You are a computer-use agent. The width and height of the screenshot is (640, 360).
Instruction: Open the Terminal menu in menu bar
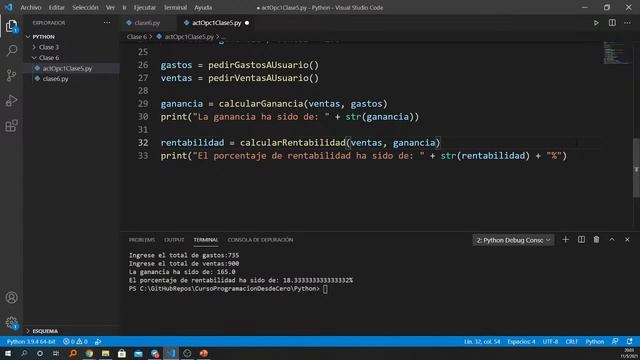[175, 7]
